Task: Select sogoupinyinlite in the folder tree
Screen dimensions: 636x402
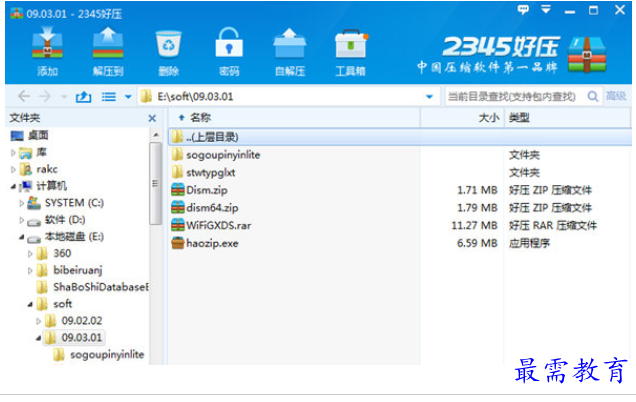Action: point(107,355)
